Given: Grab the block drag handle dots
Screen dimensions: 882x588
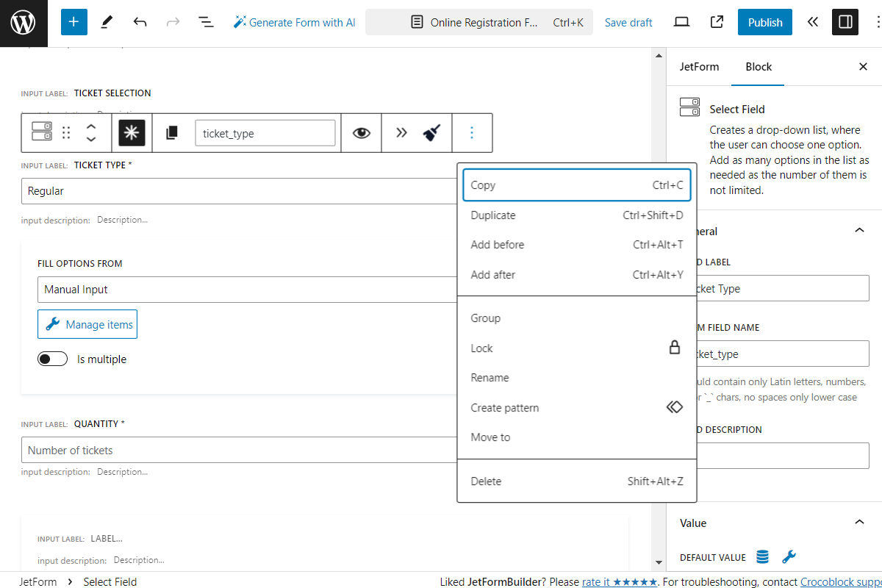Looking at the screenshot, I should (66, 133).
